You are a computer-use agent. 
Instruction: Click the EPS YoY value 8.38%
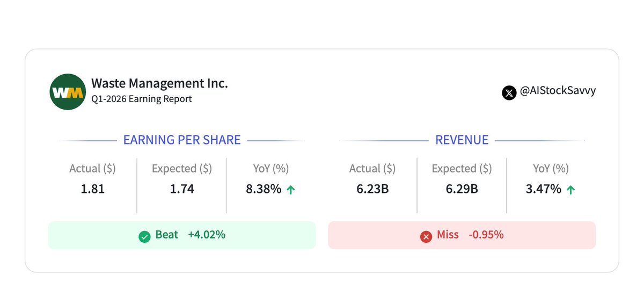point(264,189)
